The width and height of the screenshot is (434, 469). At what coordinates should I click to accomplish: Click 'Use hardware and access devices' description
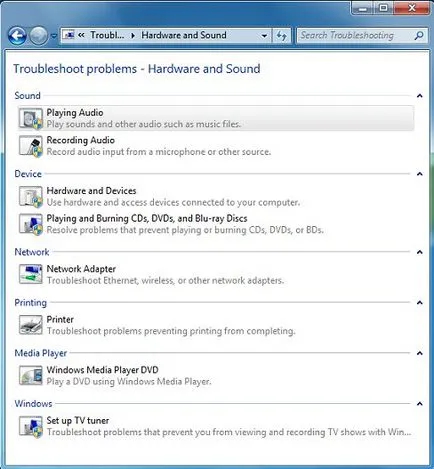coord(173,202)
